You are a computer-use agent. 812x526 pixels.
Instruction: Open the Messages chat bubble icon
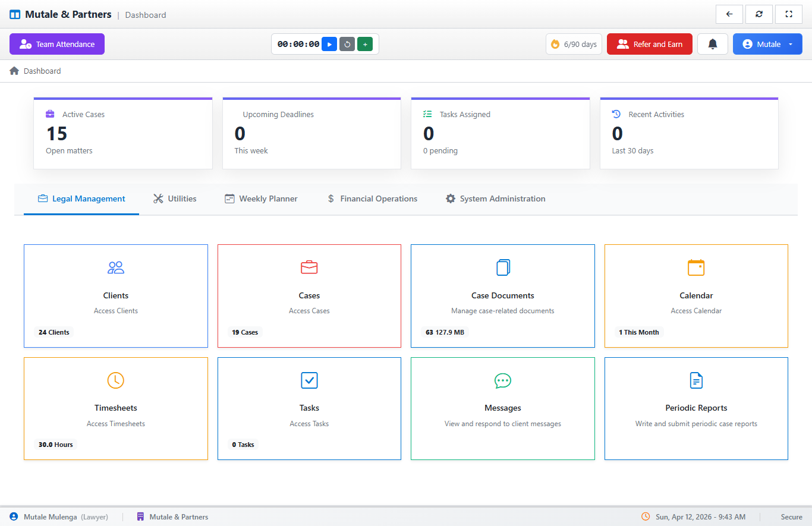point(502,380)
